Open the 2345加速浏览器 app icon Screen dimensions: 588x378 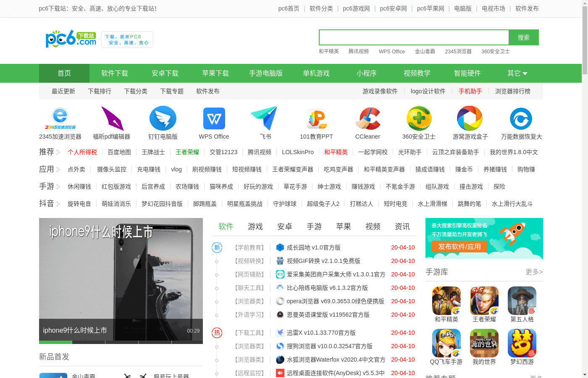click(x=60, y=118)
